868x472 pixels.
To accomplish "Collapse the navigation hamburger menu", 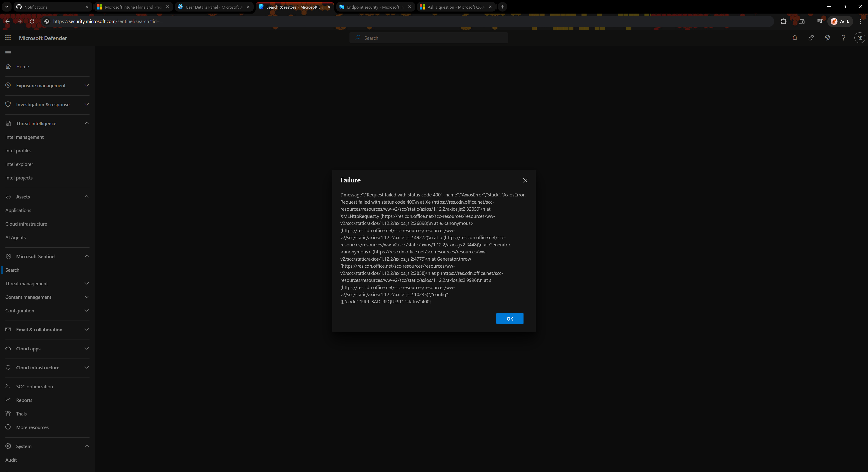I will pyautogui.click(x=8, y=52).
